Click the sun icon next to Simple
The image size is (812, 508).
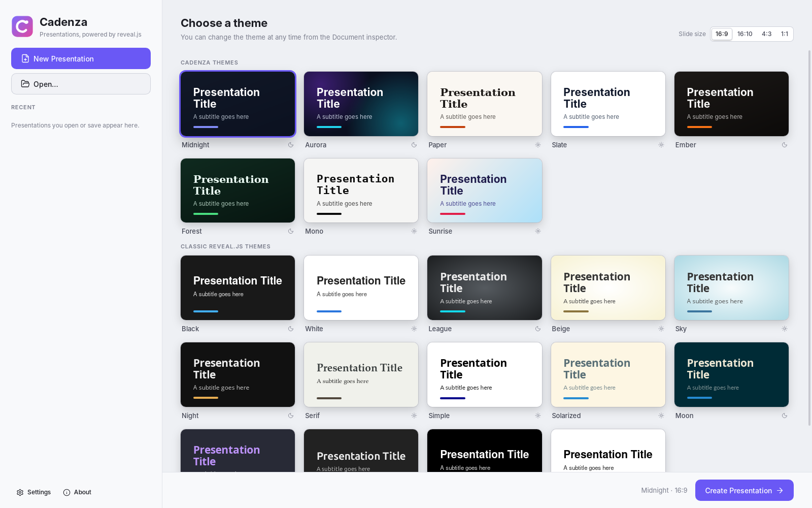pyautogui.click(x=538, y=416)
